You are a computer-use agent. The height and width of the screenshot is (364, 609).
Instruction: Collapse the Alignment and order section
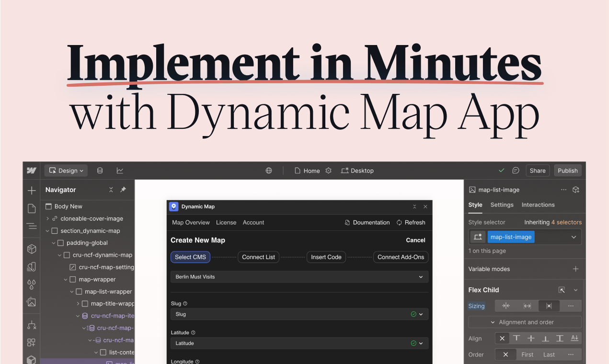525,322
